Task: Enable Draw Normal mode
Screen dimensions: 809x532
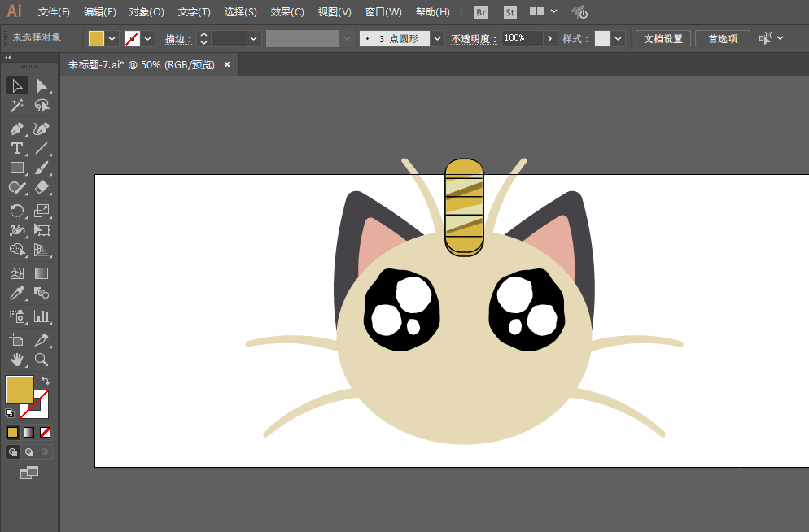Action: tap(13, 452)
